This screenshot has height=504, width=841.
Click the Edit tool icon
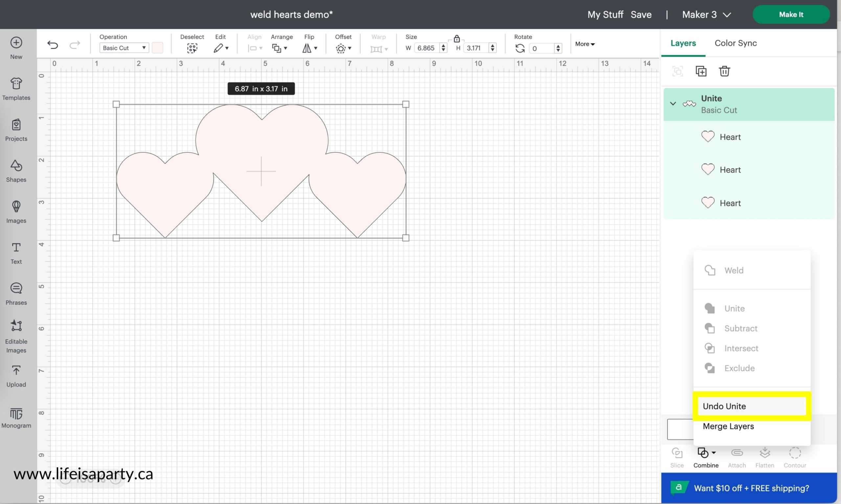point(219,47)
